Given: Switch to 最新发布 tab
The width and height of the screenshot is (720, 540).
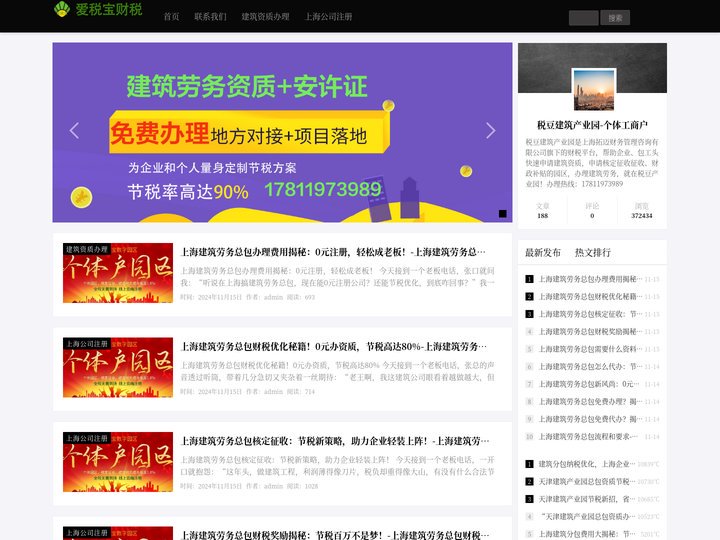Looking at the screenshot, I should 543,253.
